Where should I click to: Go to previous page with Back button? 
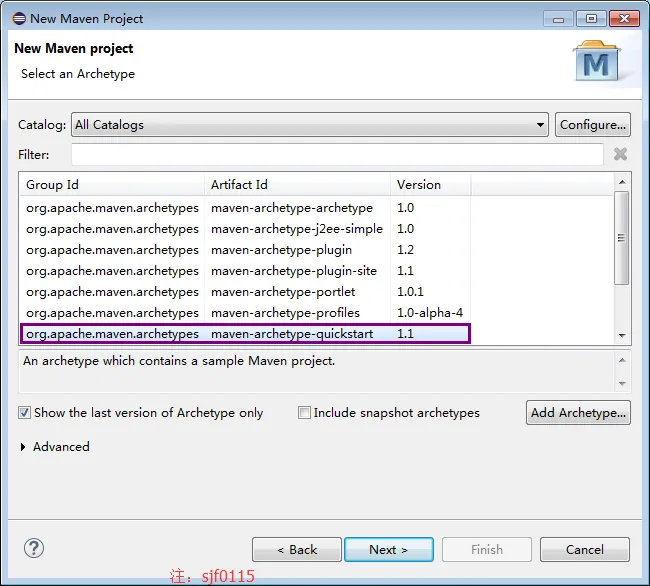[297, 550]
